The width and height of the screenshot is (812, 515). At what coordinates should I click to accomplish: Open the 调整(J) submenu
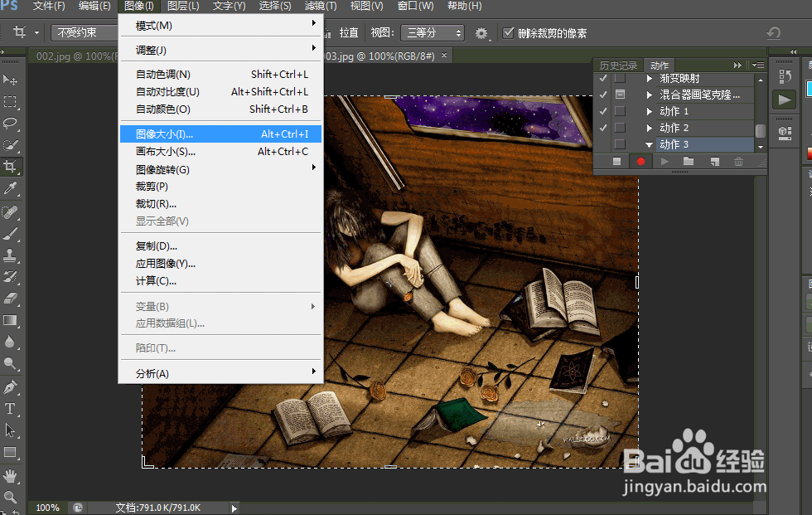[x=220, y=51]
